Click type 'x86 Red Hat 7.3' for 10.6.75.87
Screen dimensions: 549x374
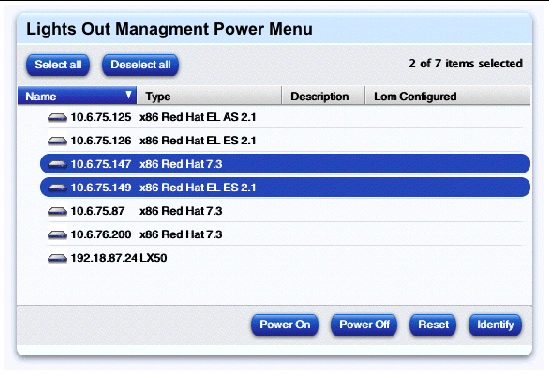pyautogui.click(x=181, y=211)
